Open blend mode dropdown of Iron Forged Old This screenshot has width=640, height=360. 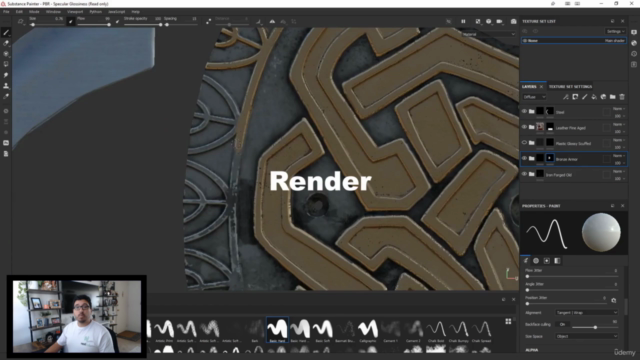click(x=619, y=171)
